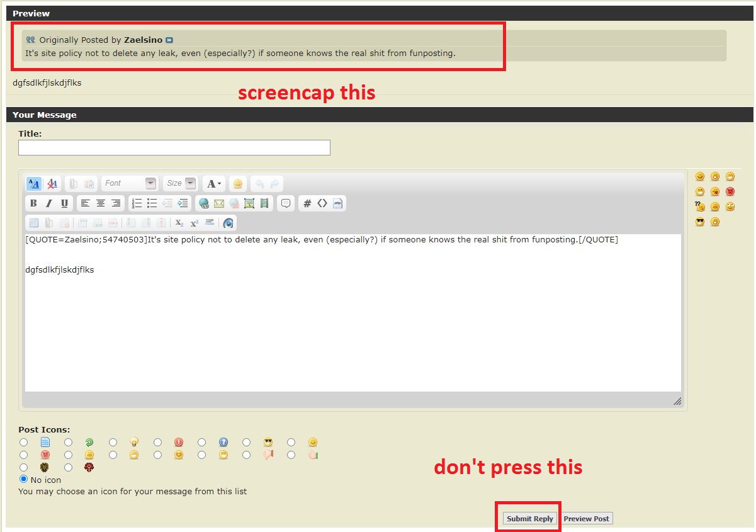Grab the editor resize handle

point(677,401)
